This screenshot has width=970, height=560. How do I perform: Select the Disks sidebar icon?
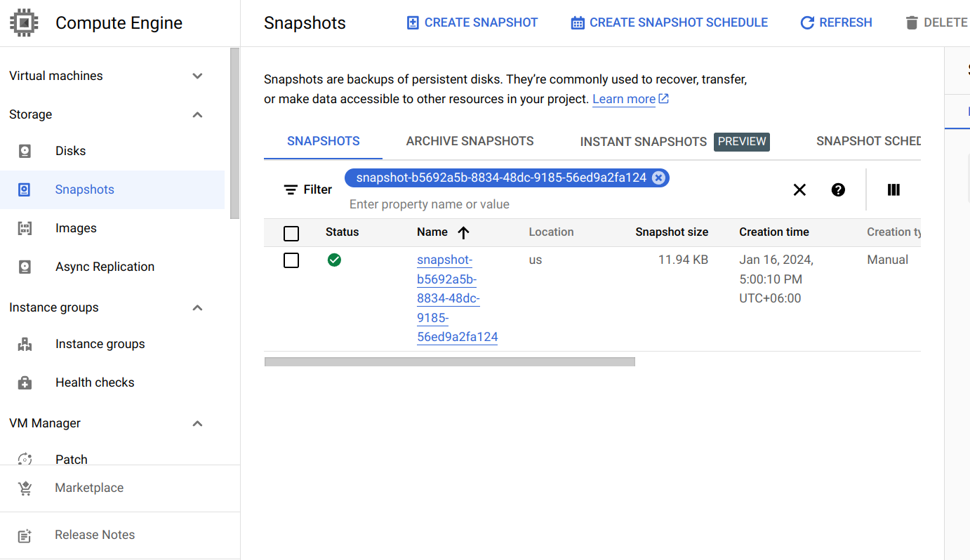(25, 150)
